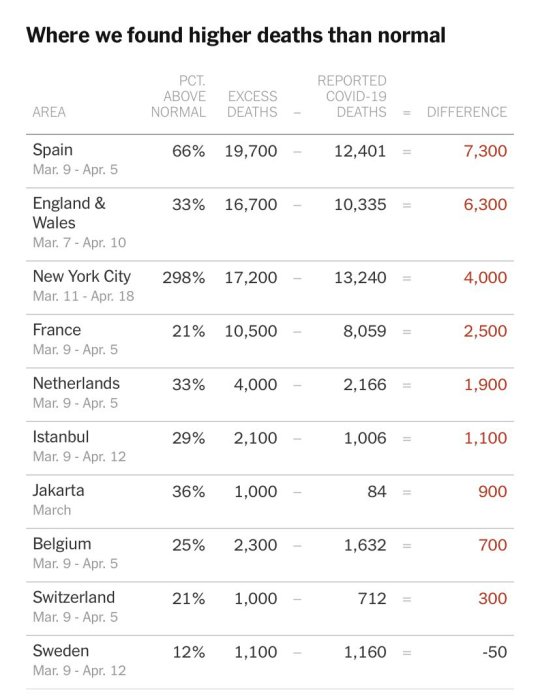This screenshot has width=540, height=700.
Task: Click the REPORTED COVID-19 DEATHS header
Action: point(352,96)
